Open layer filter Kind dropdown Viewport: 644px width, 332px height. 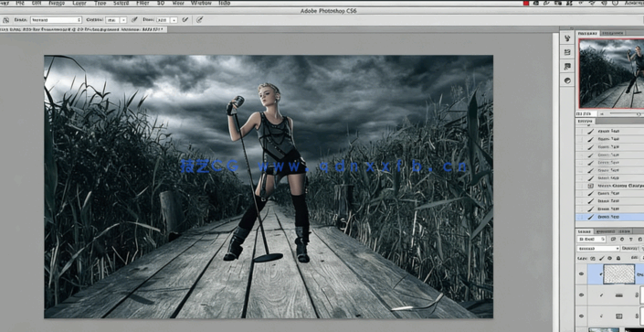[x=591, y=239]
